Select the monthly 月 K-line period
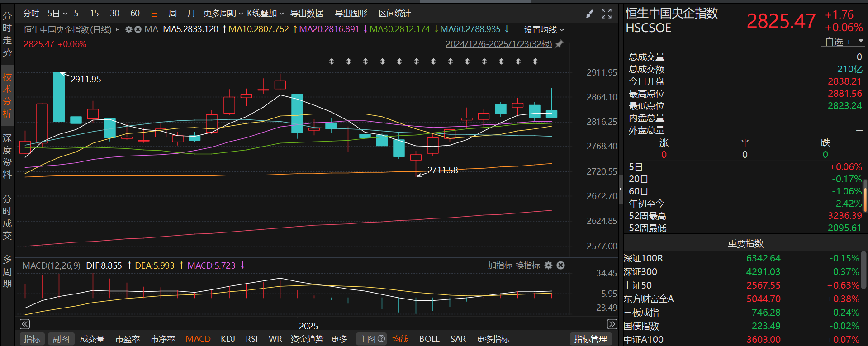Screen dimensions: 868x346 pos(191,14)
